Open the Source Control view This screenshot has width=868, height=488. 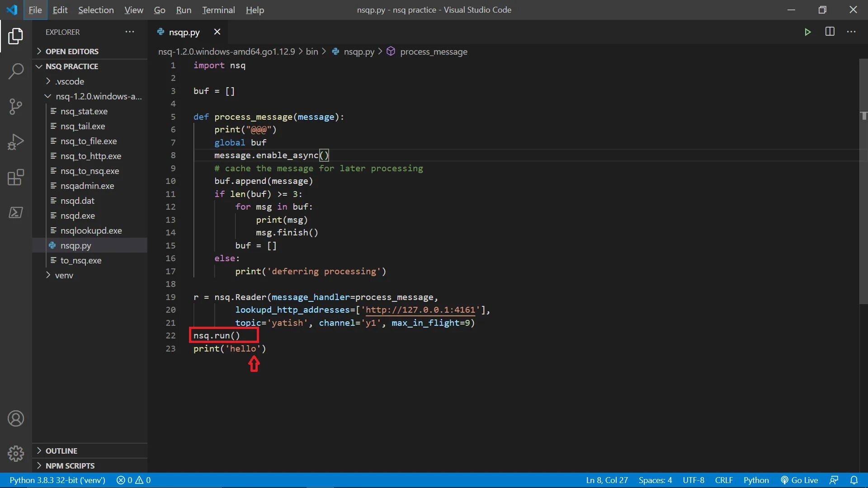pyautogui.click(x=16, y=107)
